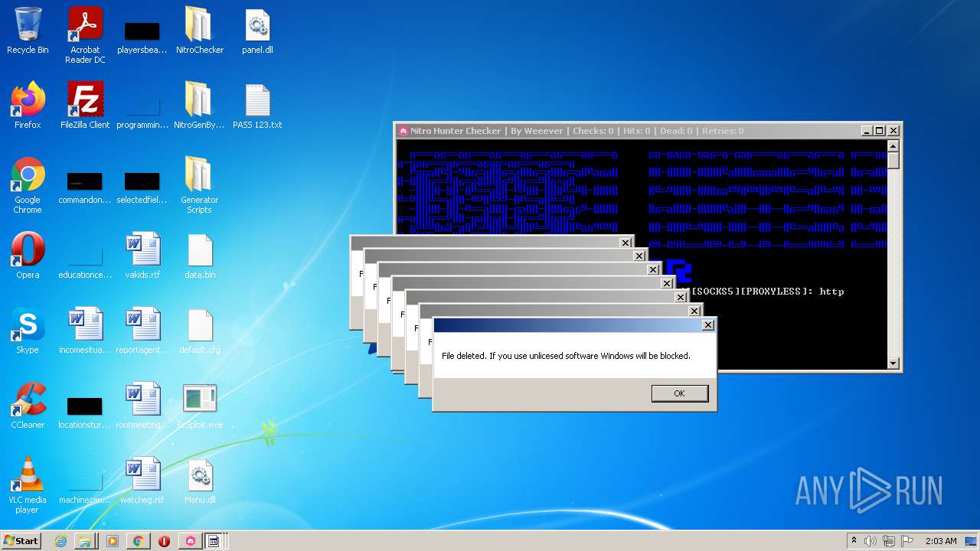The height and width of the screenshot is (551, 980).
Task: Open VLC media player shortcut
Action: [x=28, y=486]
